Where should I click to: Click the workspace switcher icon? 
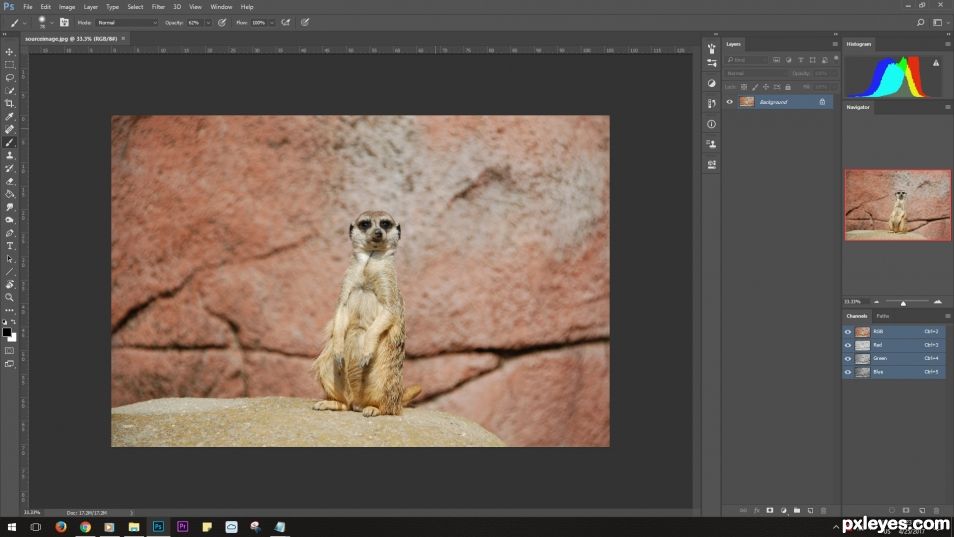point(938,23)
